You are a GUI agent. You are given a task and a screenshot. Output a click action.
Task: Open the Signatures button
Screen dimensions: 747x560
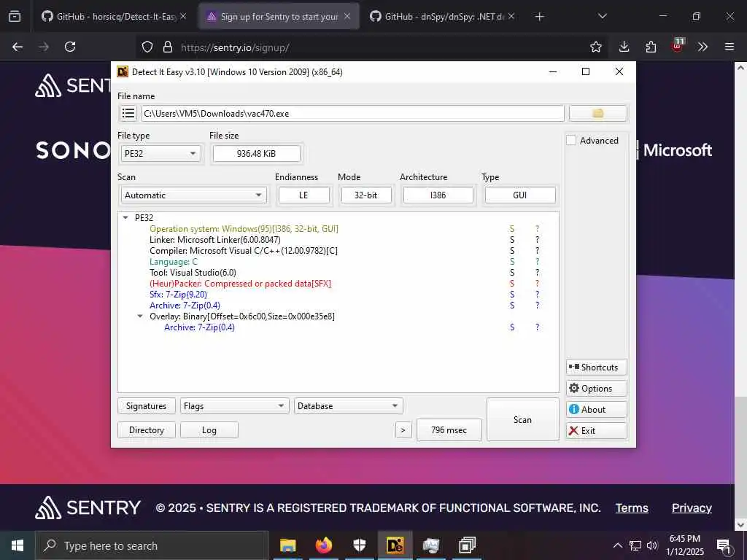pyautogui.click(x=146, y=406)
